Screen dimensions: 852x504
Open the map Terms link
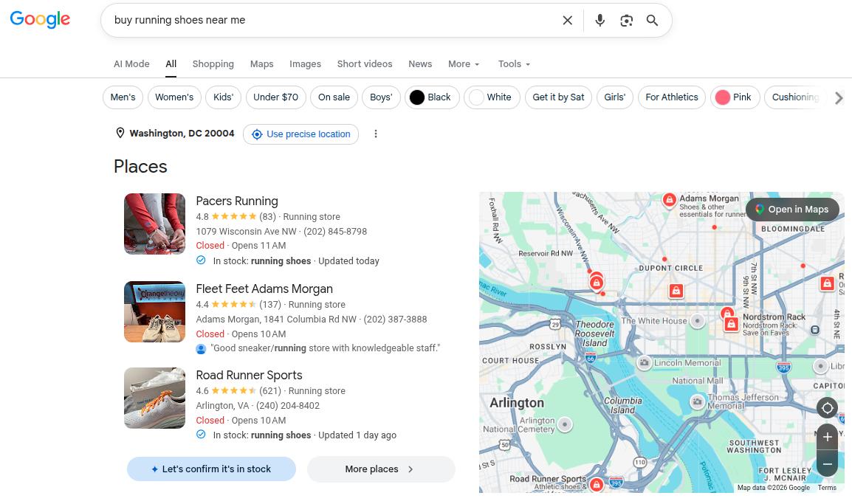[x=827, y=488]
